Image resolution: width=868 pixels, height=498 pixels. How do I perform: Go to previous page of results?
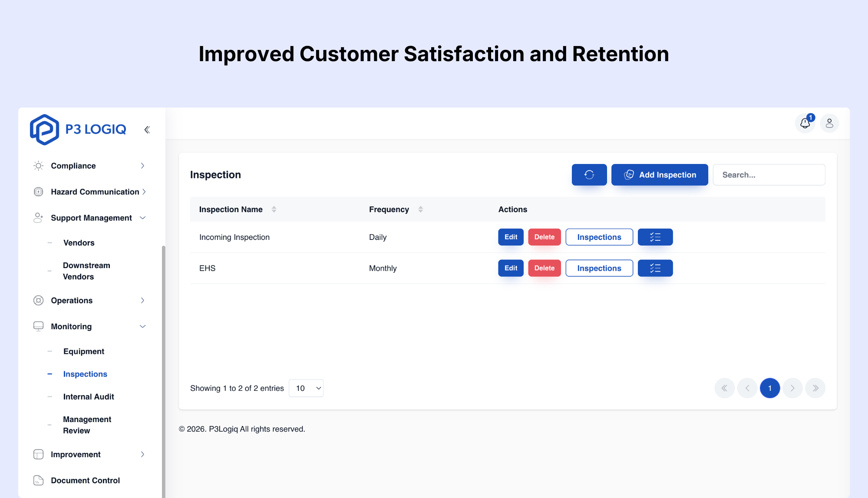[747, 388]
